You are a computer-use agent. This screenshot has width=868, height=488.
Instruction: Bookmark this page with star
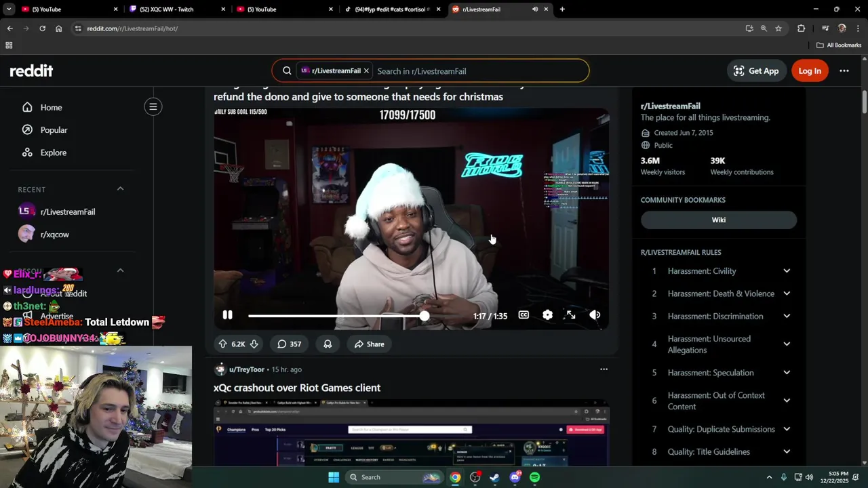[778, 28]
